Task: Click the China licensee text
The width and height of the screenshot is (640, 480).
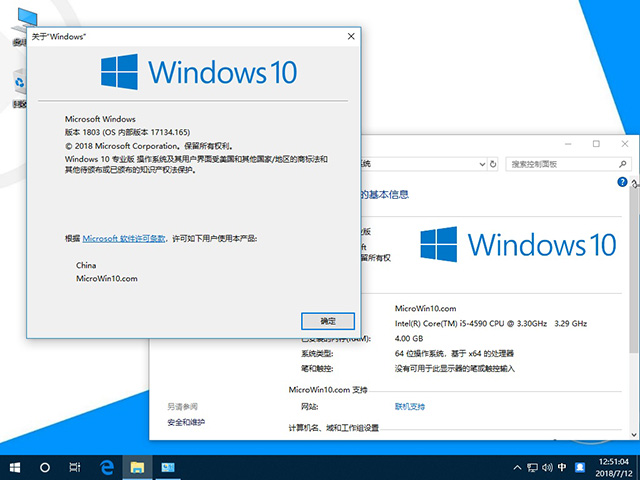Action: pos(86,265)
